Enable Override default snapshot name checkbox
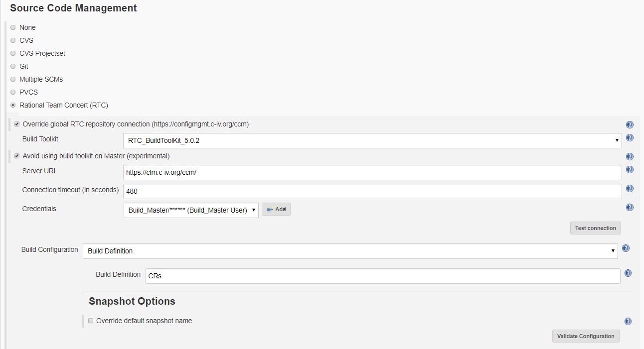Viewport: 644px width, 349px height. tap(91, 321)
